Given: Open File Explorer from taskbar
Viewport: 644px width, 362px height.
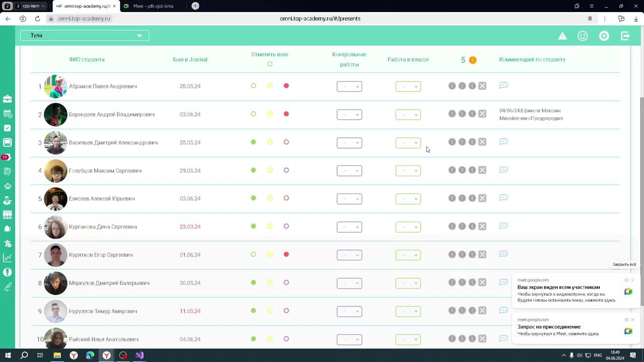Looking at the screenshot, I should pyautogui.click(x=57, y=355).
